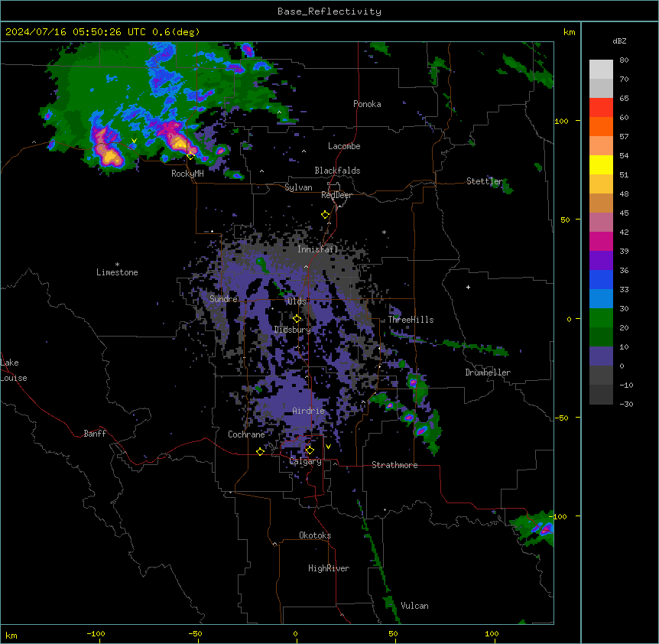Select the white top swatch in dBZ legend
The width and height of the screenshot is (659, 644).
[x=601, y=69]
